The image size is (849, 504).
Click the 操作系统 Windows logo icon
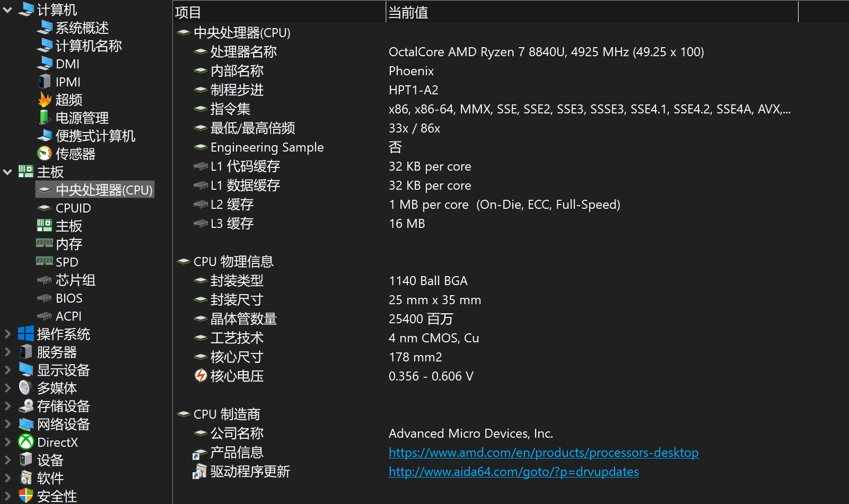pos(26,334)
